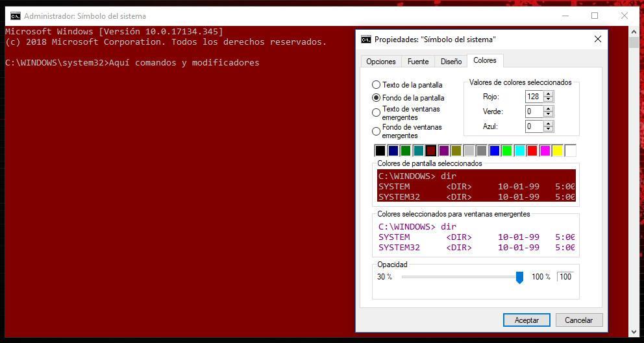Select the purple color swatch
644x343 pixels.
443,150
